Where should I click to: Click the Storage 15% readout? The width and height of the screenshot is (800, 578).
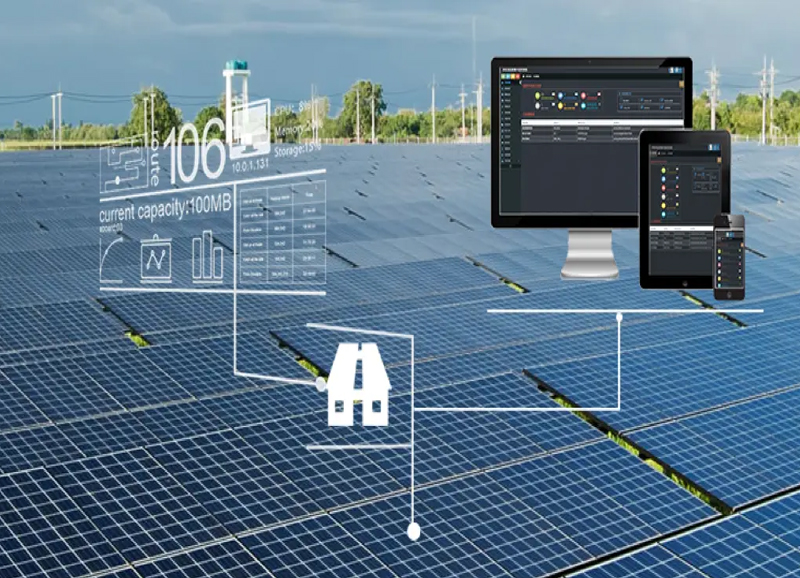(x=299, y=147)
